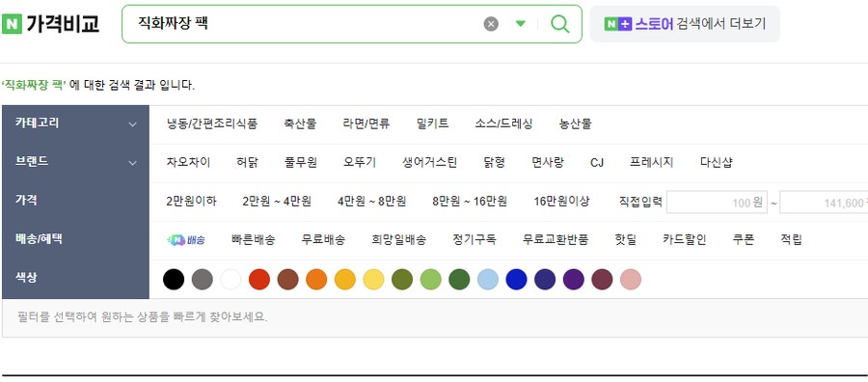Click the 배송/혜택 filter row header
868x382 pixels.
(75, 240)
